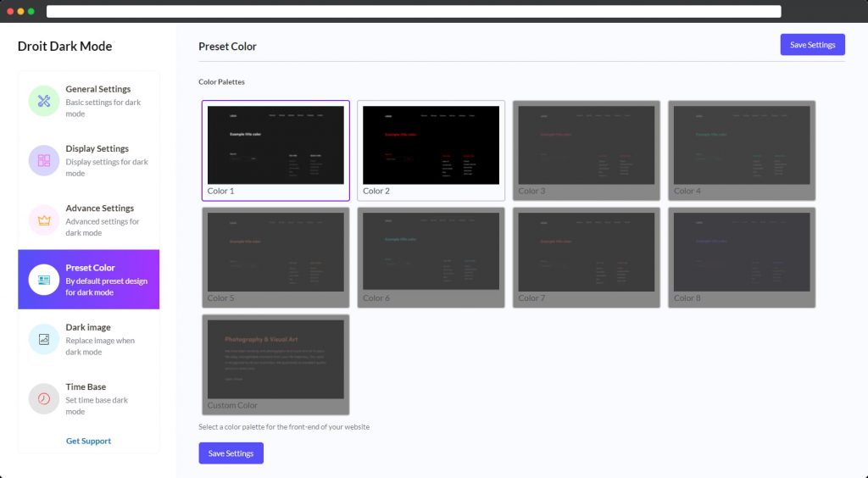
Task: Click the browser address bar
Action: (414, 11)
